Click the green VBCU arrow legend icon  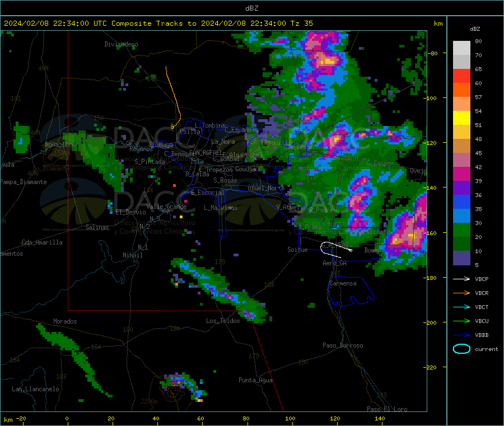(461, 321)
